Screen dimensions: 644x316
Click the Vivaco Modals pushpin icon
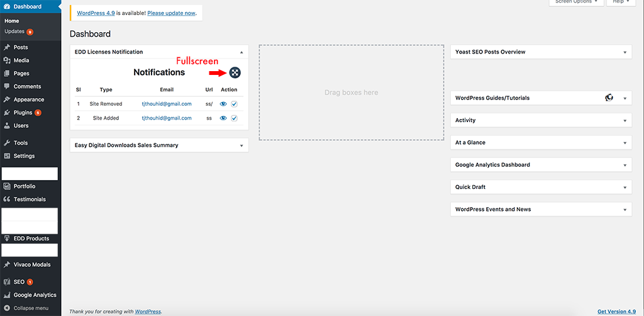click(6, 264)
